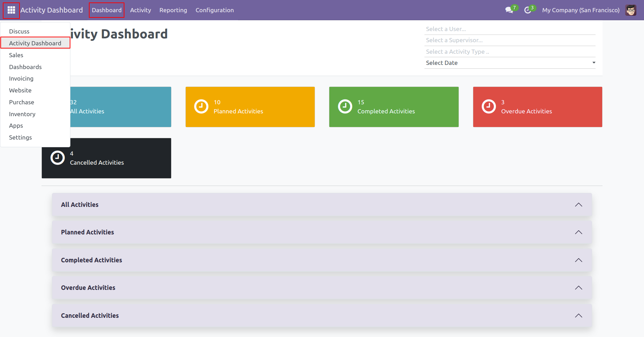Click the Select a Supervisor field
Image resolution: width=644 pixels, height=337 pixels.
[x=510, y=40]
